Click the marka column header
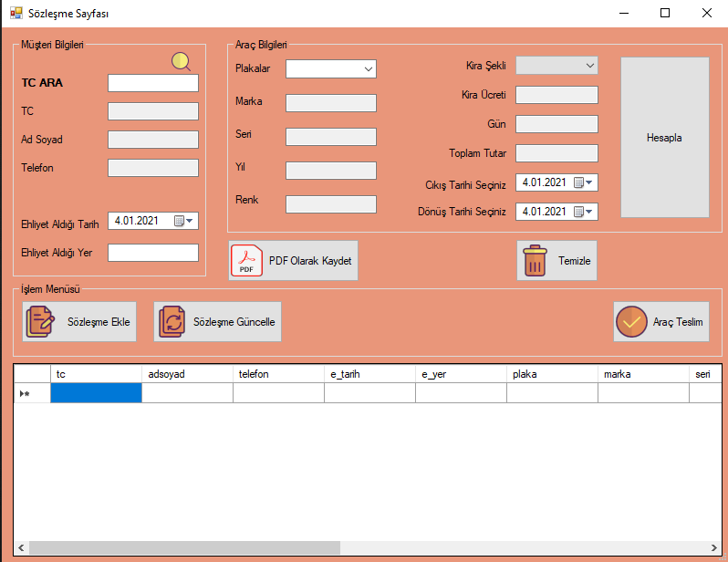This screenshot has width=728, height=562. click(643, 374)
